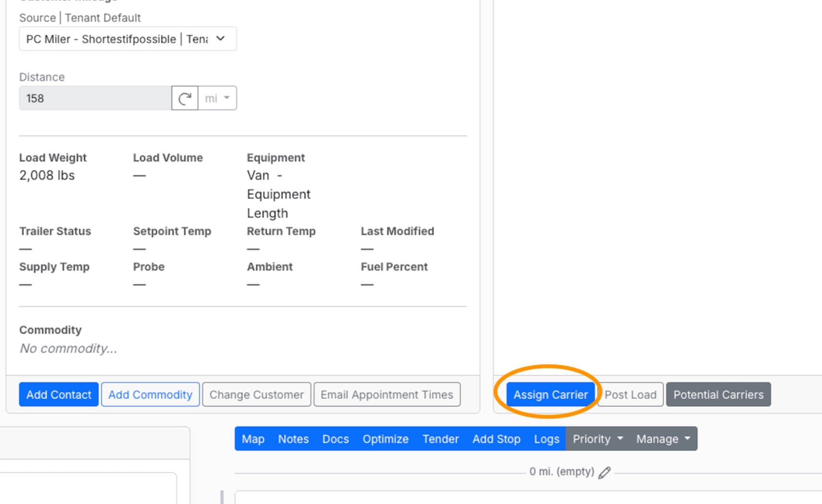Select the No commodity... placeholder text
The width and height of the screenshot is (822, 504).
pyautogui.click(x=68, y=348)
